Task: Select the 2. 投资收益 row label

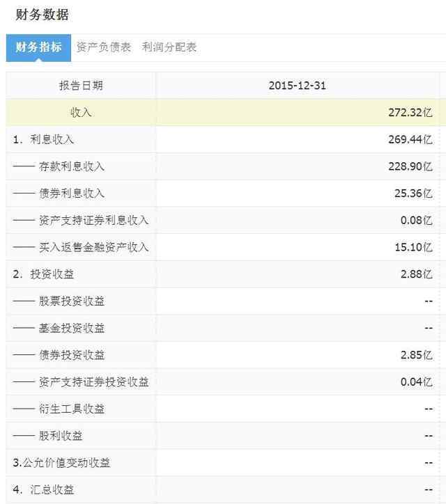Action: [43, 274]
